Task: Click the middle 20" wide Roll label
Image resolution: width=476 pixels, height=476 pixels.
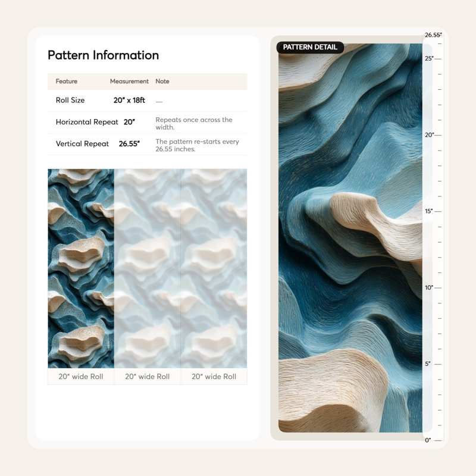Action: (148, 377)
